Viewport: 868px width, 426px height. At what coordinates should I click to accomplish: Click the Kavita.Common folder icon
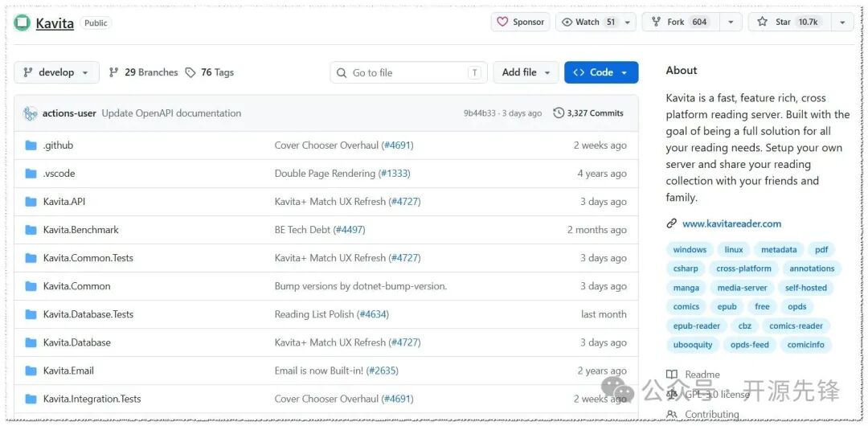[31, 286]
